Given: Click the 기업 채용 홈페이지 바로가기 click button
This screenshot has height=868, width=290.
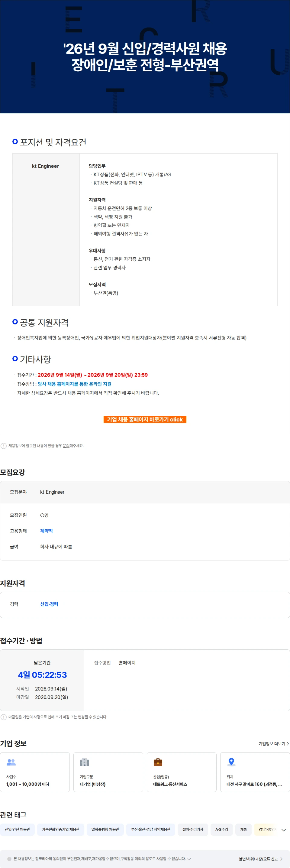Looking at the screenshot, I should (145, 420).
